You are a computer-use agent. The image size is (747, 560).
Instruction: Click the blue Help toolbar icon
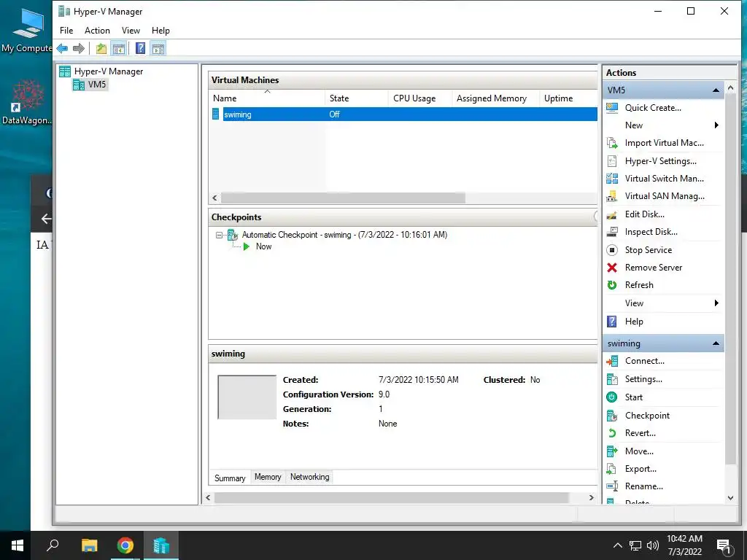[141, 48]
